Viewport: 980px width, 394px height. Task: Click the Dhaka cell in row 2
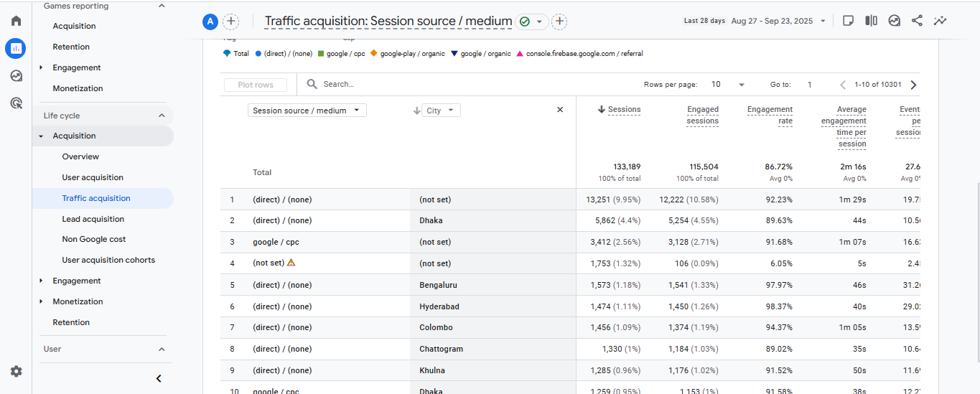tap(431, 220)
